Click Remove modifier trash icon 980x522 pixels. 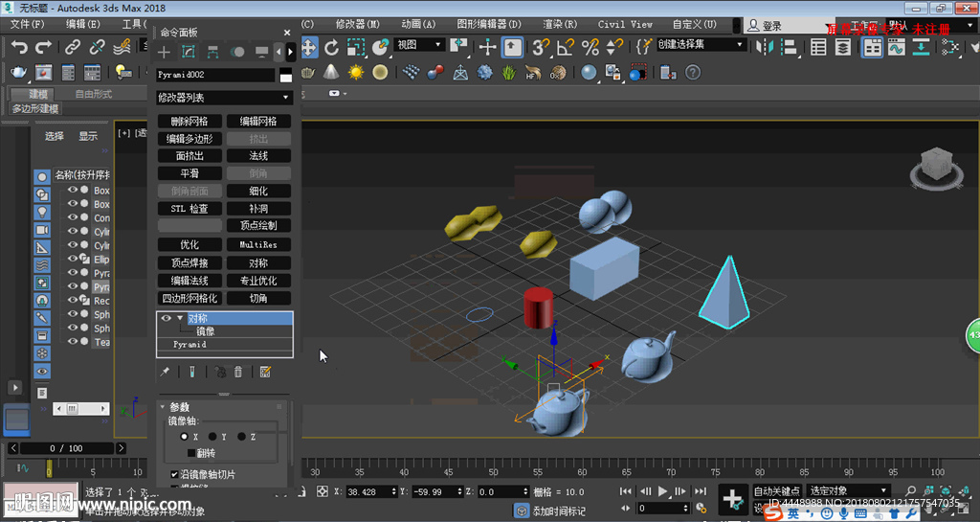tap(238, 372)
